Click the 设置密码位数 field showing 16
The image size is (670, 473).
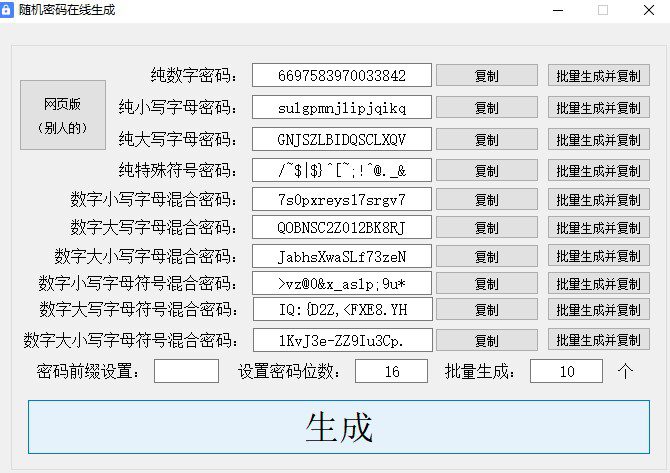click(x=391, y=371)
